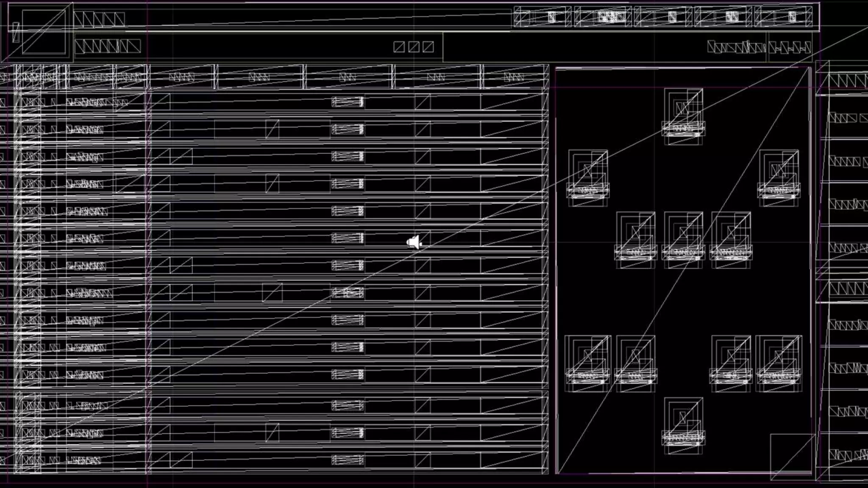Click the white speaker icon in the table
Image resolution: width=868 pixels, height=488 pixels.
[x=414, y=242]
